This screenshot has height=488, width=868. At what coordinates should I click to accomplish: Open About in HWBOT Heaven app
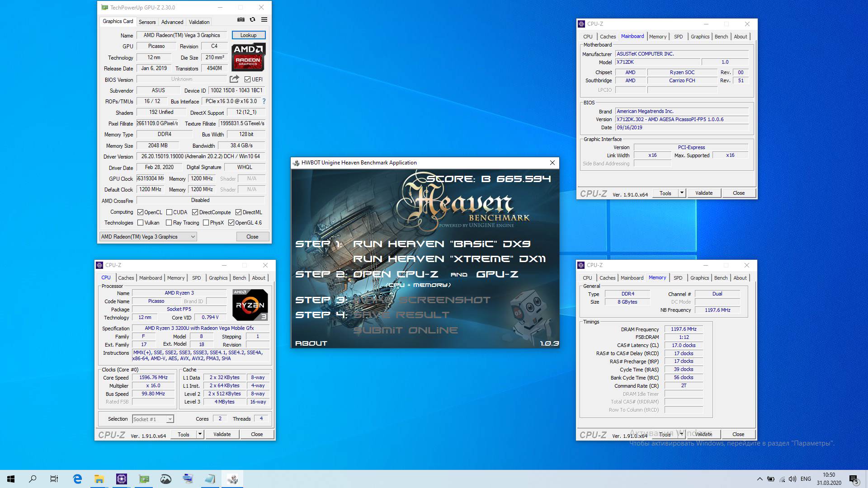(311, 343)
